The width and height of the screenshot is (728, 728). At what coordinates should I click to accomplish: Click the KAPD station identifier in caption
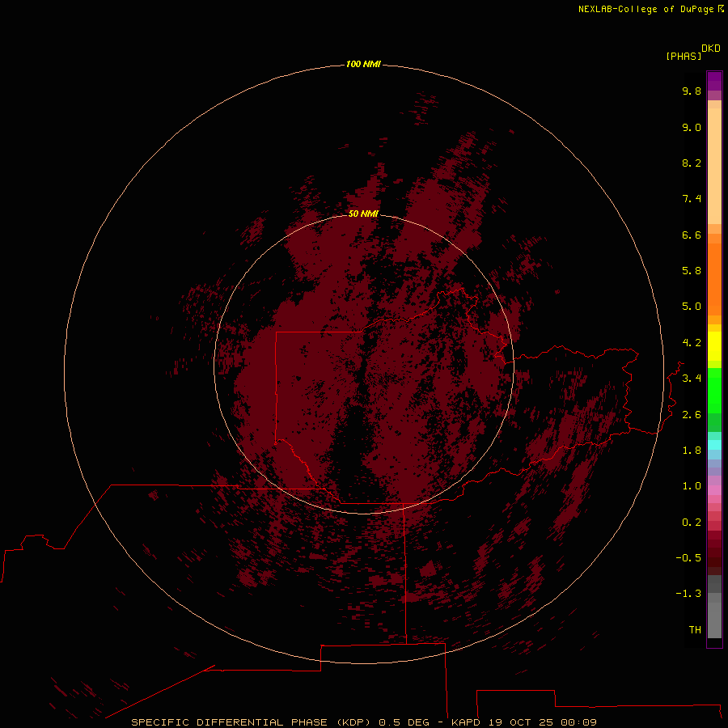[466, 722]
